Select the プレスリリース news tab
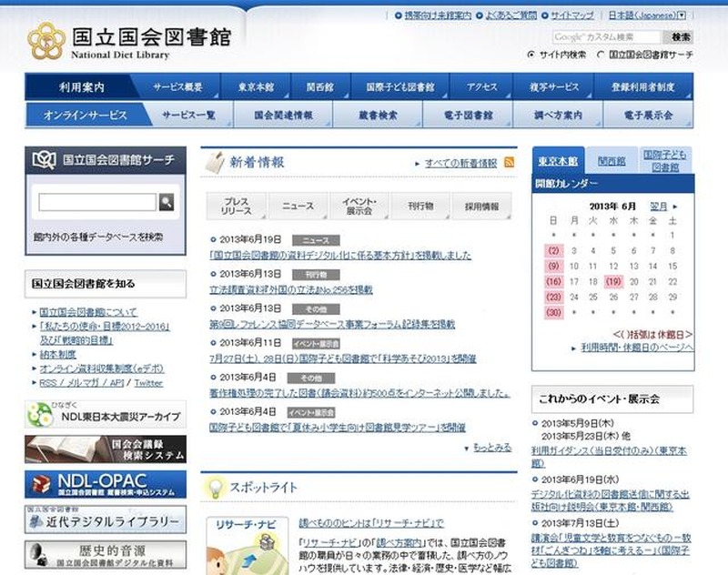Image resolution: width=728 pixels, height=575 pixels. tap(237, 207)
